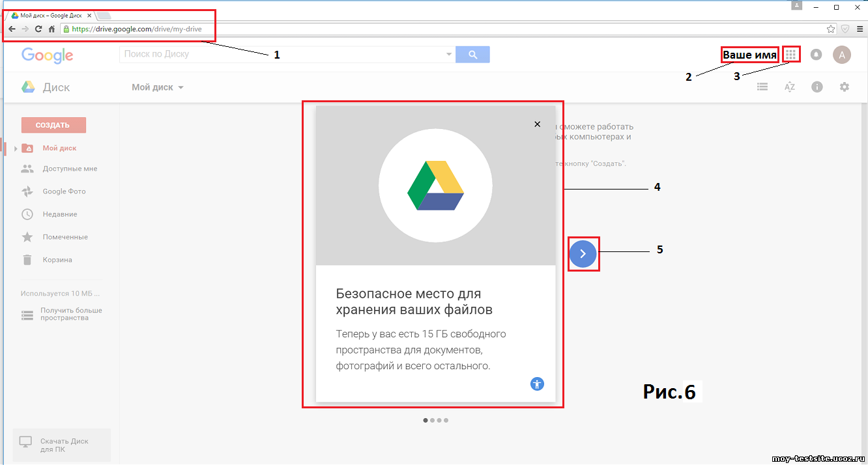
Task: Switch to list view icon
Action: coord(762,87)
